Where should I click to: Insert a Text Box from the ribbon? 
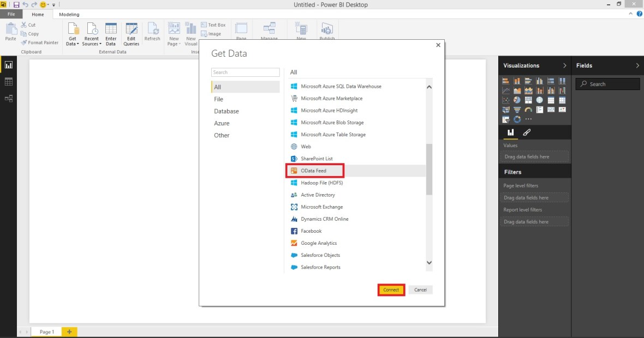point(213,25)
